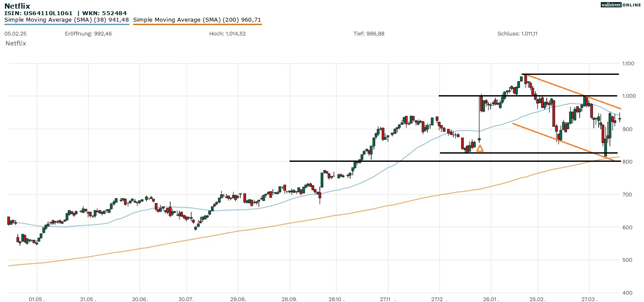Click the 27.12. date axis label
The image size is (644, 302).
point(439,299)
